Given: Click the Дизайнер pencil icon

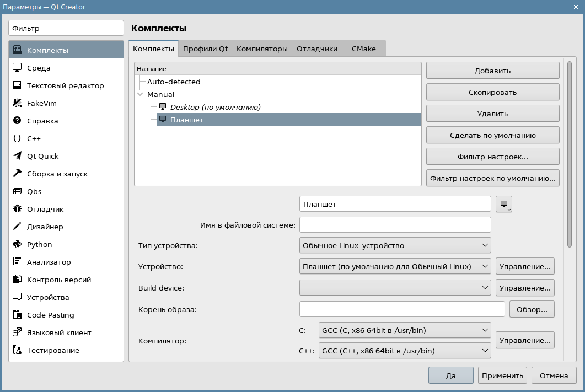Looking at the screenshot, I should 17,227.
